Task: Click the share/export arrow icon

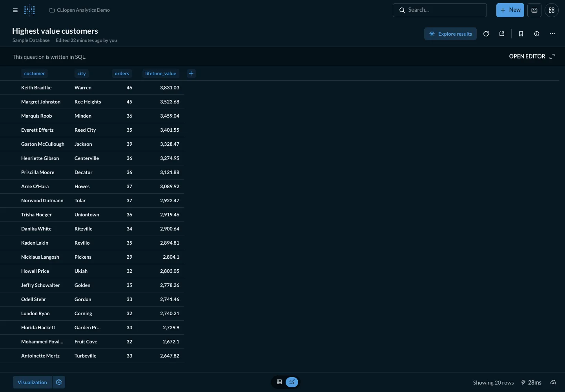Action: pos(502,34)
